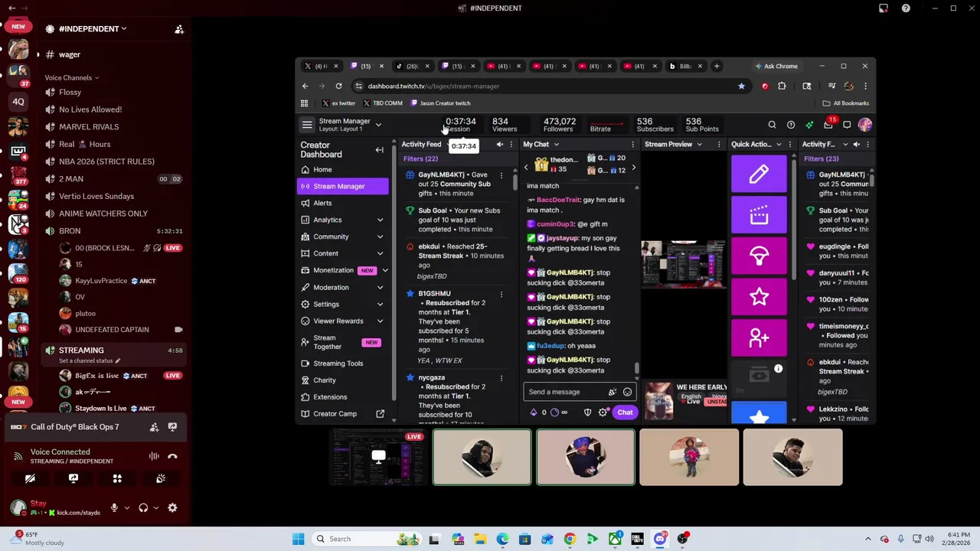Expand the Analytics sidebar section
The width and height of the screenshot is (980, 551).
(x=380, y=220)
